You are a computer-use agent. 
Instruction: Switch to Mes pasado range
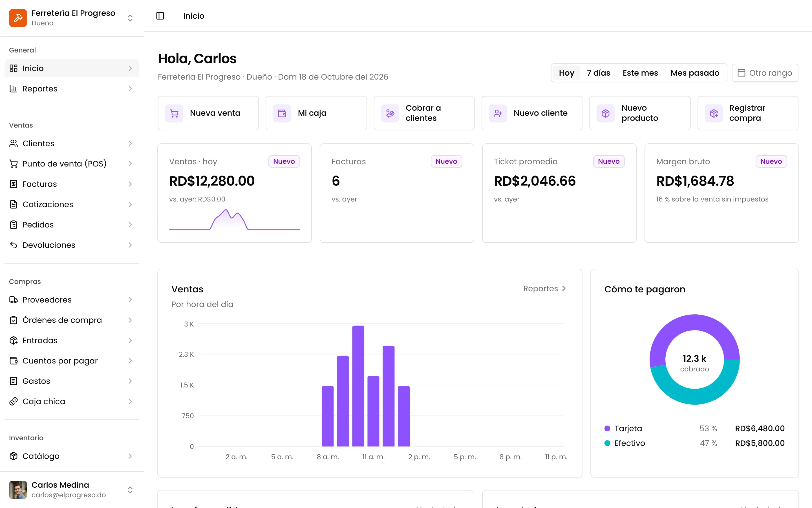(x=694, y=73)
